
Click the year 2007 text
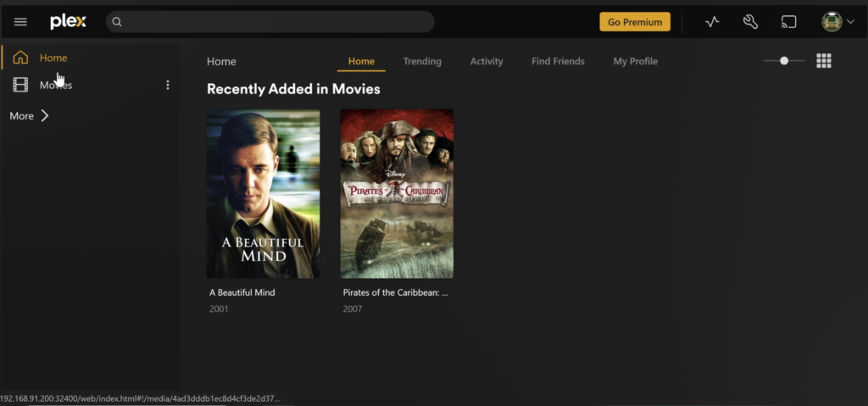(x=353, y=309)
